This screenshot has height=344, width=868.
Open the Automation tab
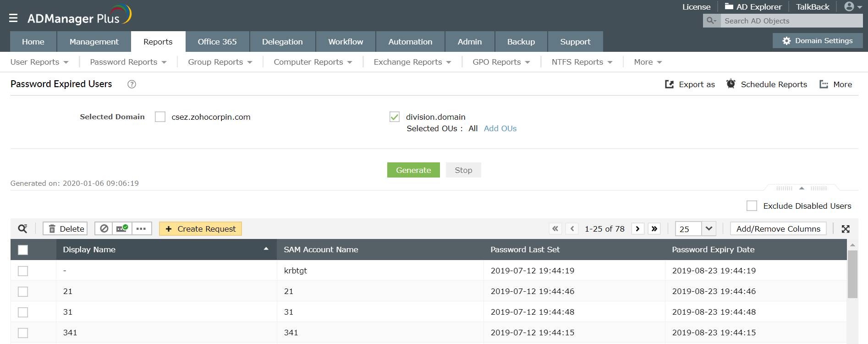[x=410, y=42]
